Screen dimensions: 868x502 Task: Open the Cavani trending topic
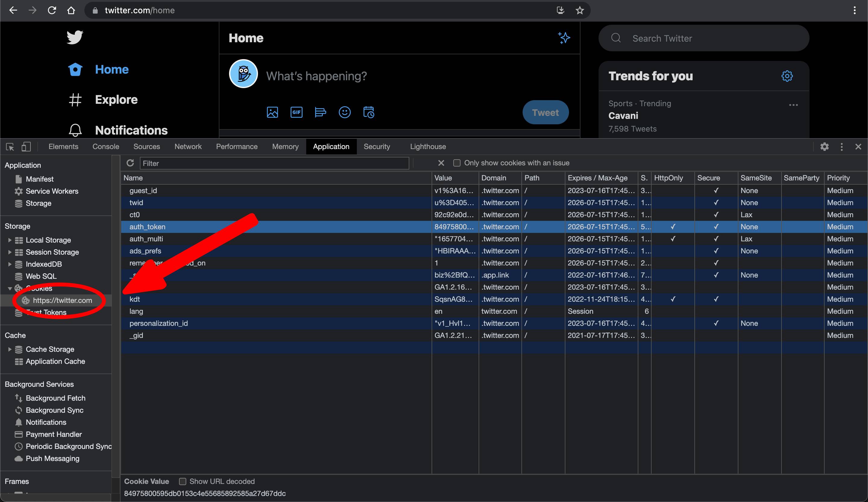(x=623, y=116)
